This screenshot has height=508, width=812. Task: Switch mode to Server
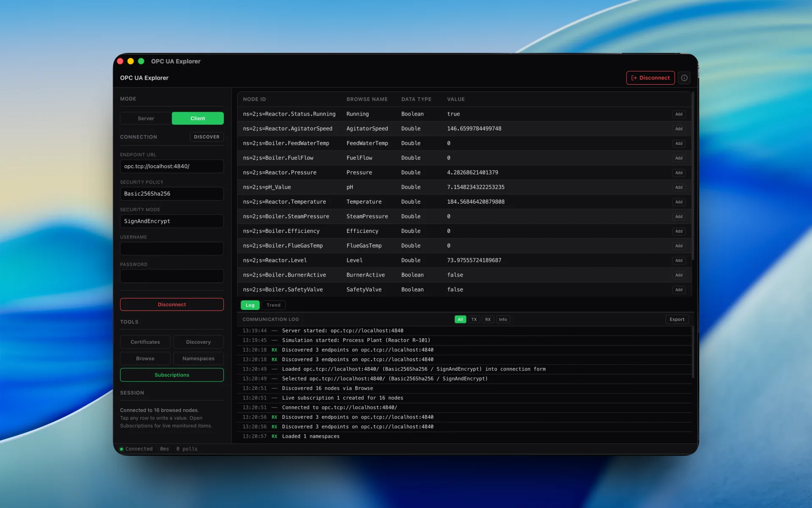click(146, 119)
